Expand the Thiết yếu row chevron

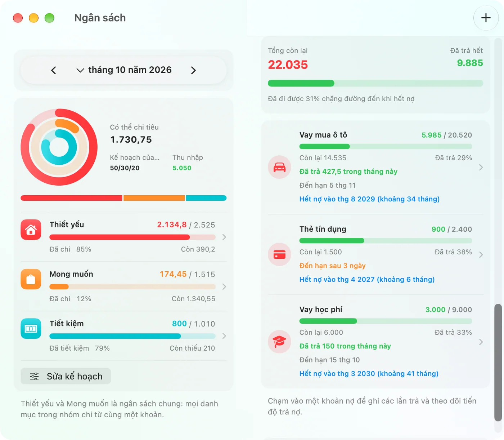(224, 237)
